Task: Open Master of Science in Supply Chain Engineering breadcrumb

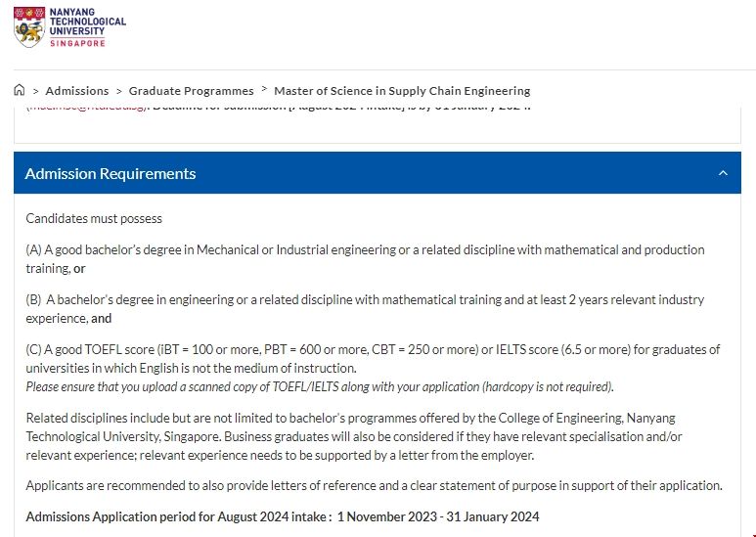Action: point(402,91)
